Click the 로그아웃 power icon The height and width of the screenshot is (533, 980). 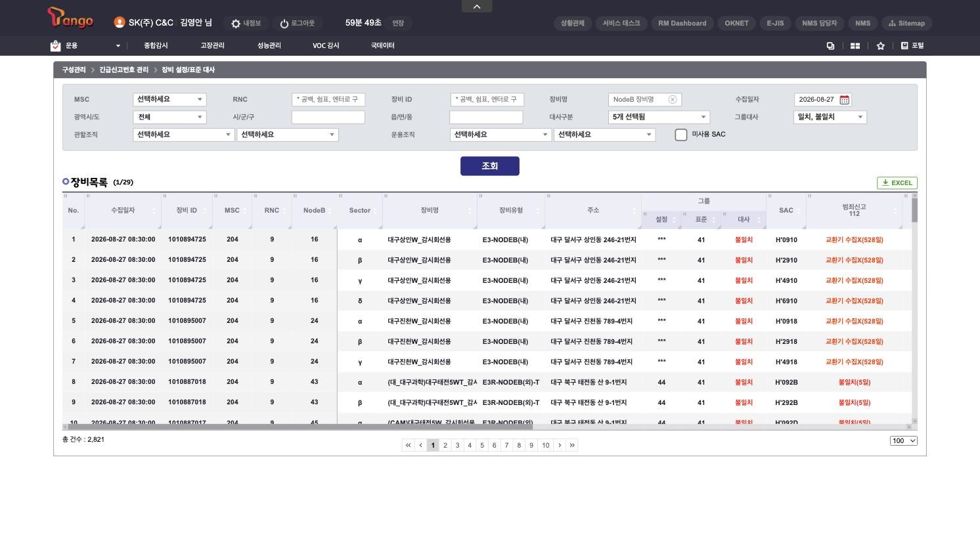(x=297, y=23)
